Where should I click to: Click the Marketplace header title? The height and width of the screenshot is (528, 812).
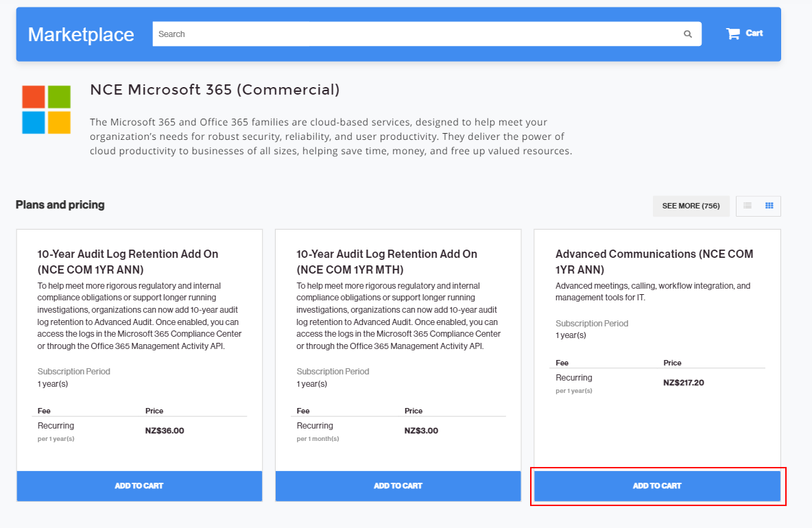tap(81, 35)
